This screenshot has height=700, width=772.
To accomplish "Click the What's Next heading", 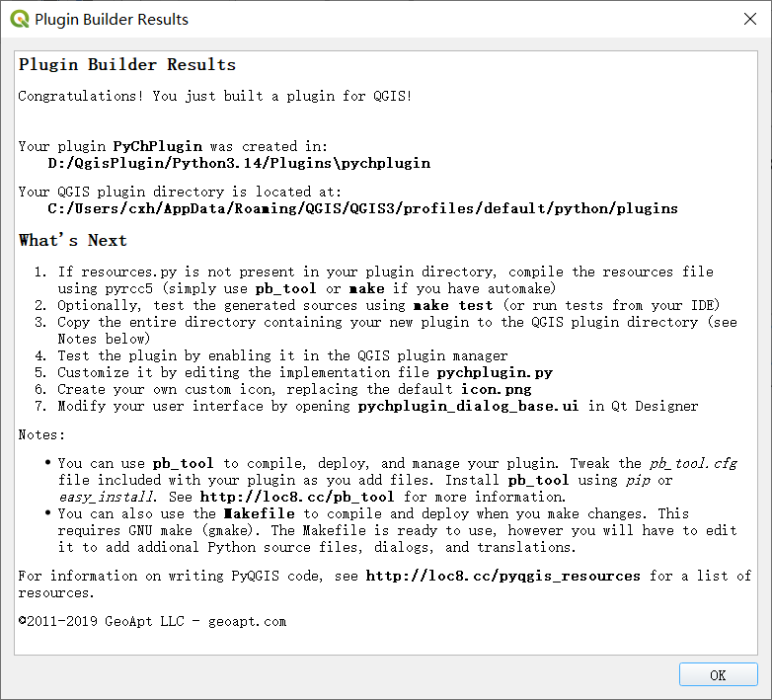I will [x=73, y=241].
